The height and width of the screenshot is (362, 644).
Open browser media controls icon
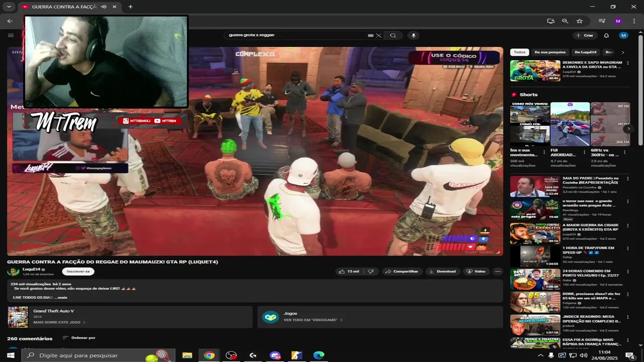[x=602, y=21]
